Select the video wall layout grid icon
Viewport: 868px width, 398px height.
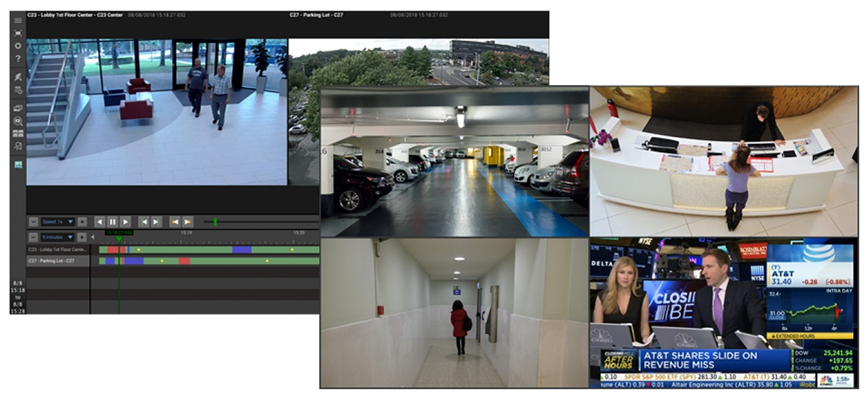(18, 133)
